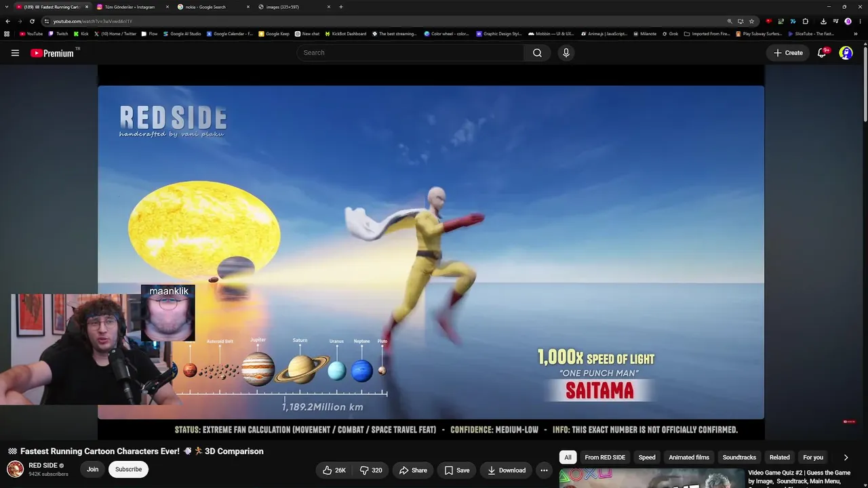Open RED SIDE channel avatar
The width and height of the screenshot is (868, 488).
[15, 469]
